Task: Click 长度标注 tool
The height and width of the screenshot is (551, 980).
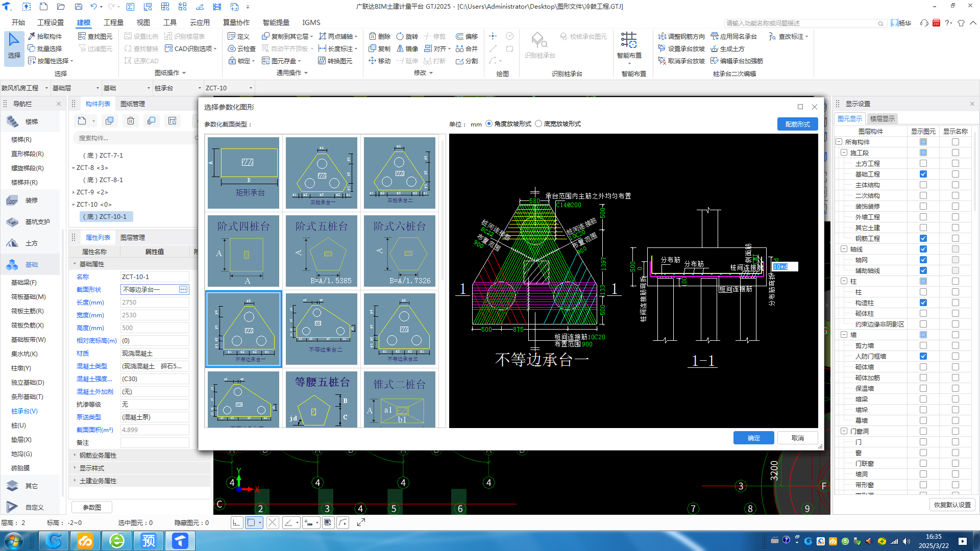Action: point(337,48)
